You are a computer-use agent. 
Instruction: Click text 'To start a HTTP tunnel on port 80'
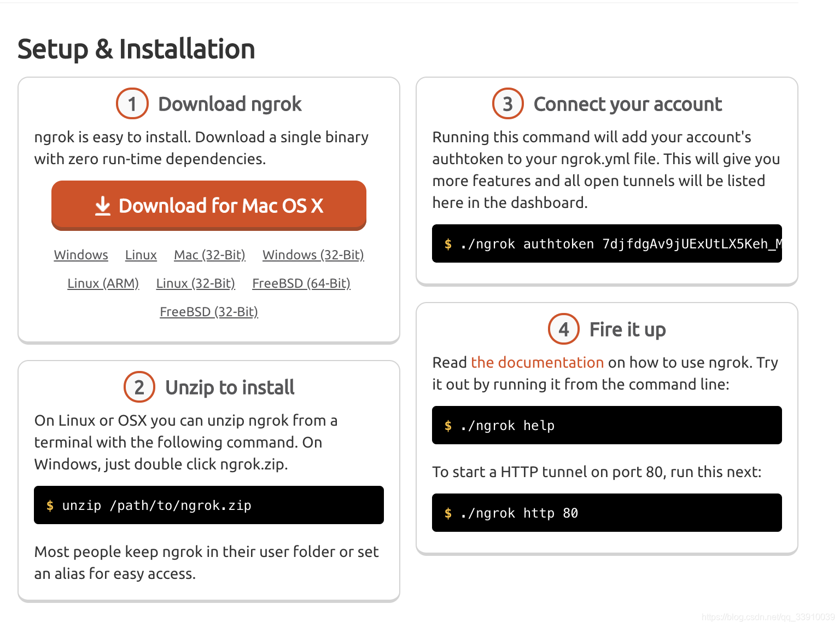(549, 472)
